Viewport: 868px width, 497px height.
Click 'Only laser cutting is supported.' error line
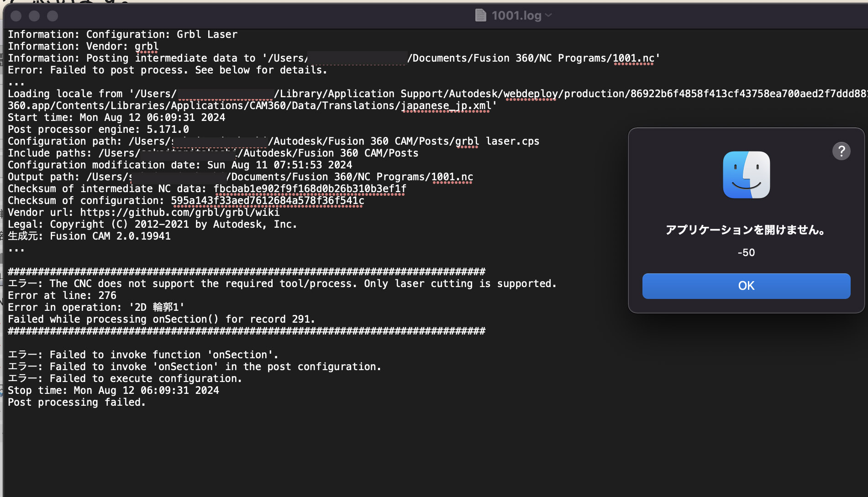click(282, 283)
